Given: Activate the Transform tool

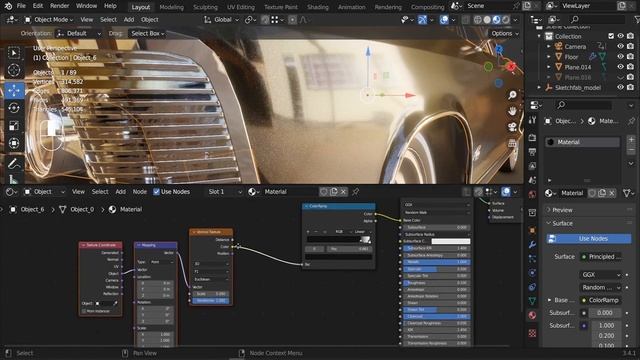Looking at the screenshot, I should click(x=14, y=143).
